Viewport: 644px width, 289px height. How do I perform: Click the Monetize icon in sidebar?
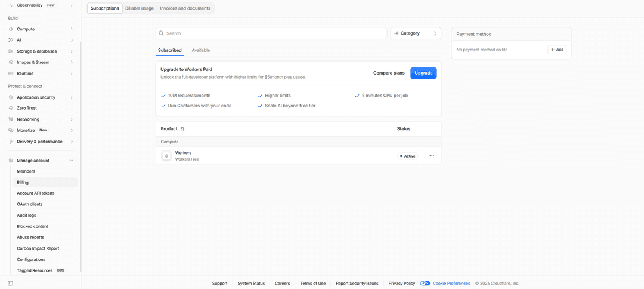click(11, 130)
